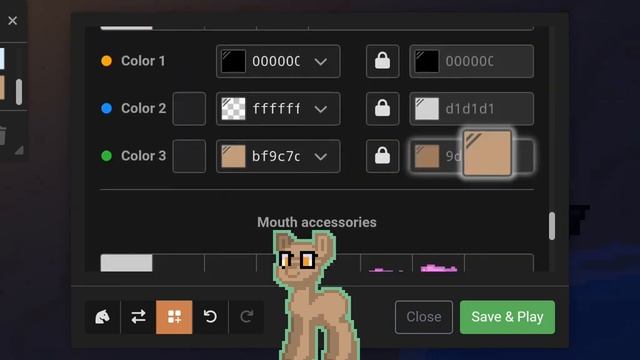Click the black Color 1 swatch
This screenshot has height=360, width=640.
coord(233,61)
